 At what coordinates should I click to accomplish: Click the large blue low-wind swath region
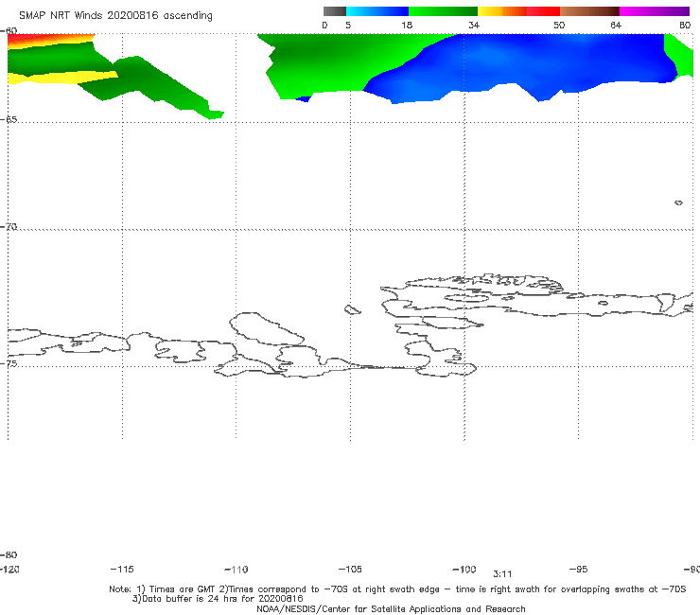click(x=522, y=67)
